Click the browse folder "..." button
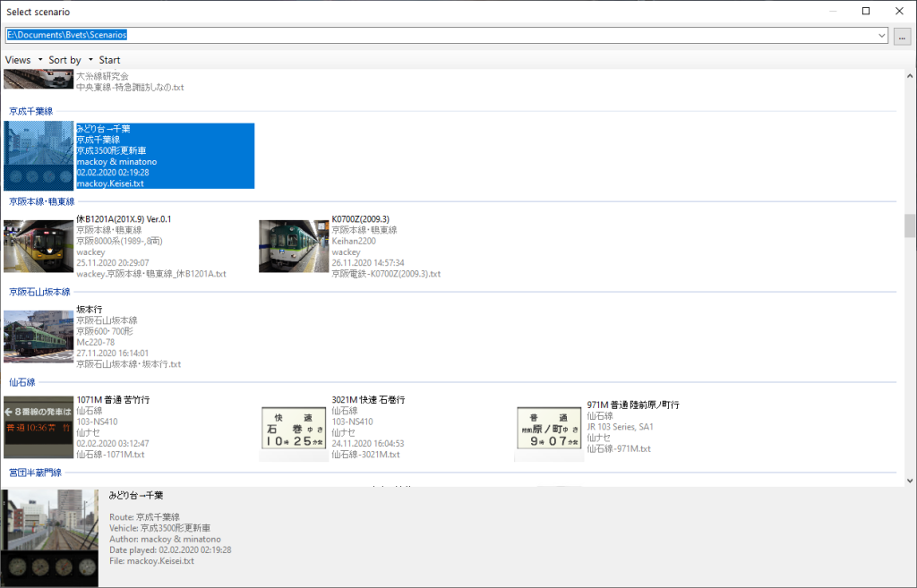The height and width of the screenshot is (588, 917). [x=902, y=36]
